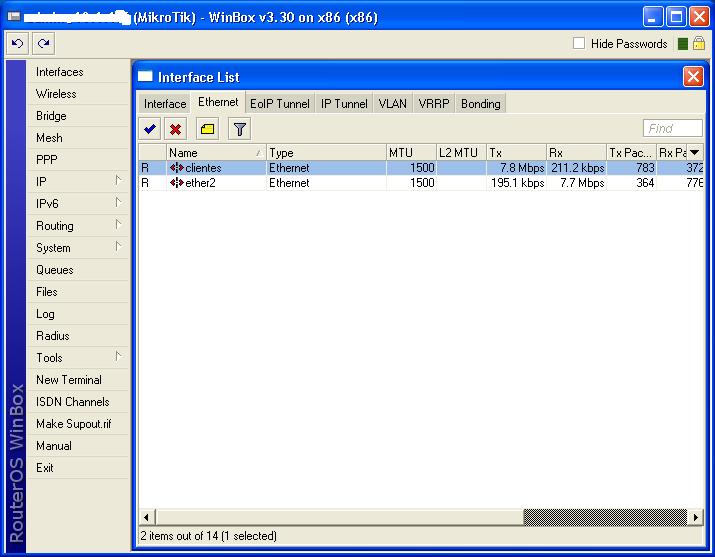This screenshot has width=715, height=557.
Task: Click the clientes interface icon
Action: tap(176, 168)
